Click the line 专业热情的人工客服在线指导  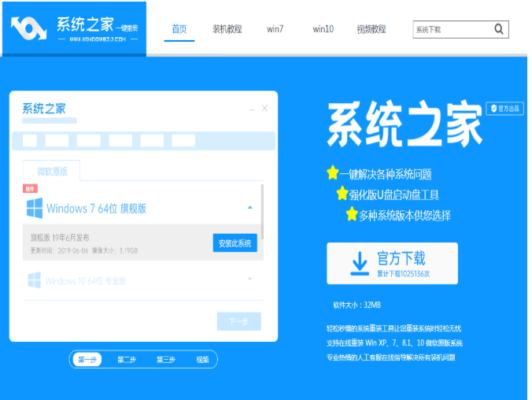point(391,357)
